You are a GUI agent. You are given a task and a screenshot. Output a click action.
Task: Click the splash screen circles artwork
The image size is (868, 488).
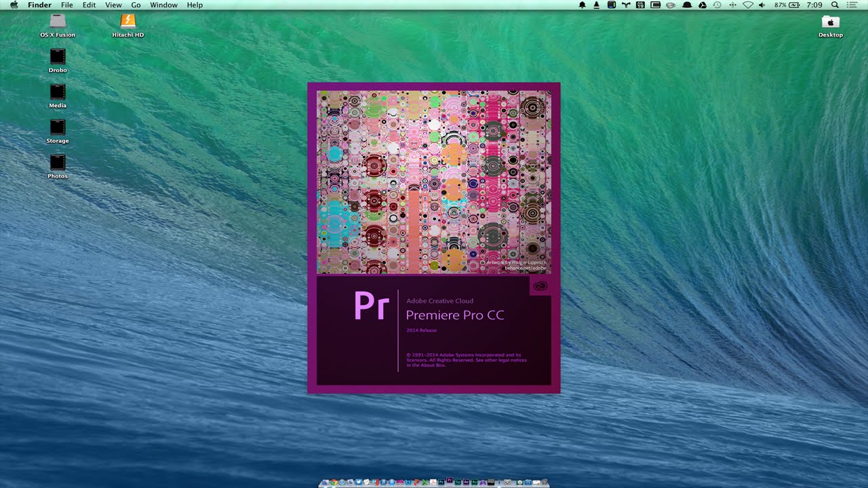434,182
